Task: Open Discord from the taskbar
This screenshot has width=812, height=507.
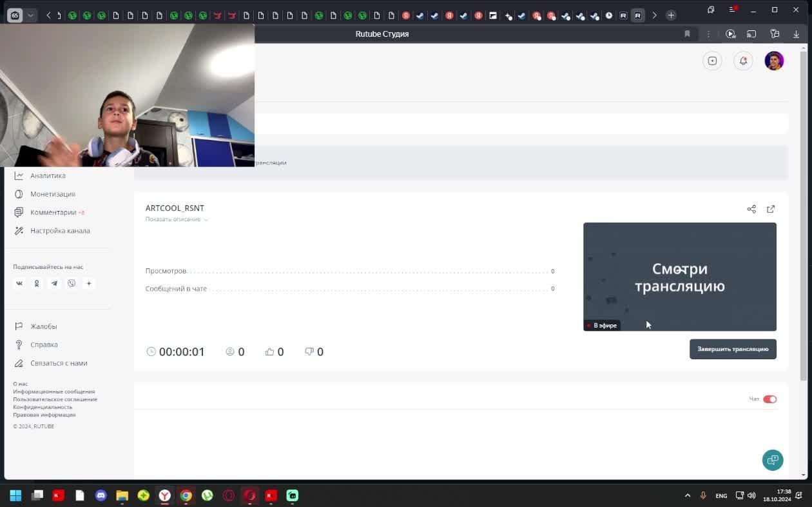Action: point(101,495)
